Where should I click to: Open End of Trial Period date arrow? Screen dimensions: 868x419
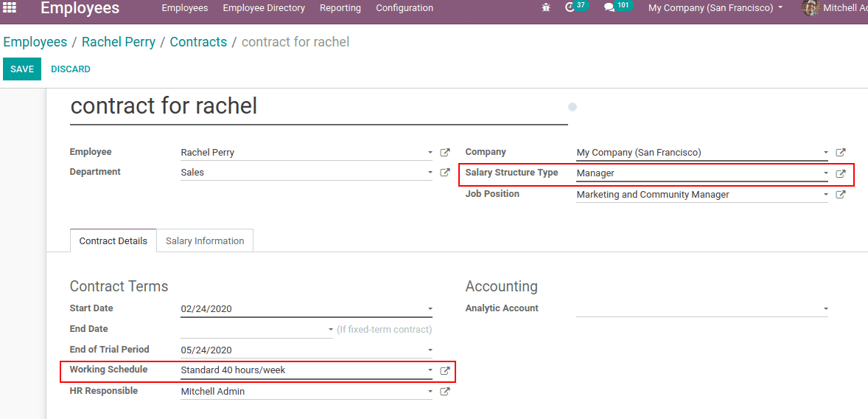(430, 350)
